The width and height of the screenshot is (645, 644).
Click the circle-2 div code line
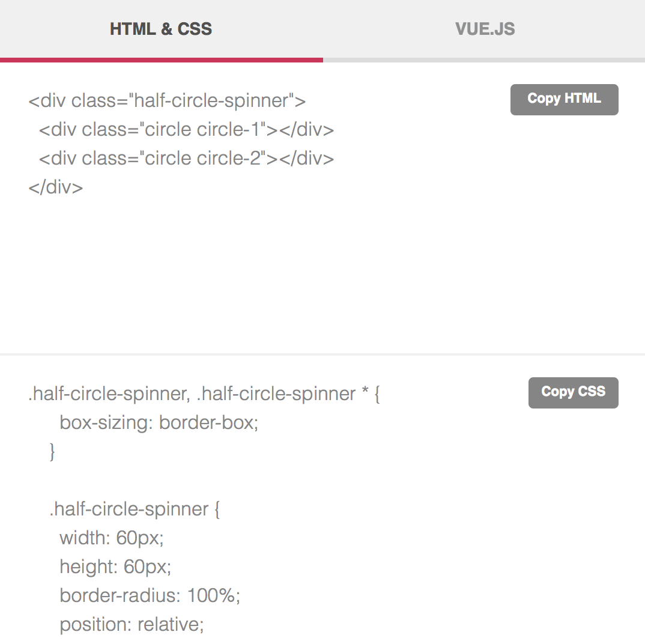[186, 159]
